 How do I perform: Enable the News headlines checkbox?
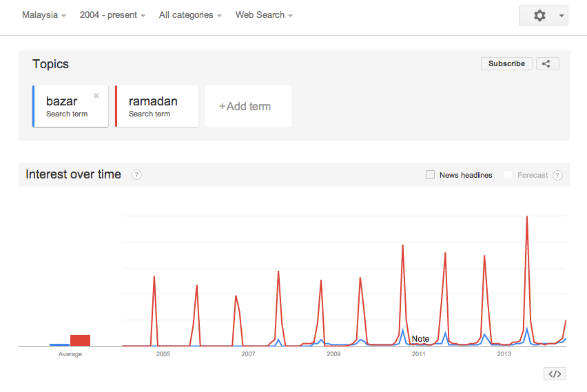click(431, 175)
